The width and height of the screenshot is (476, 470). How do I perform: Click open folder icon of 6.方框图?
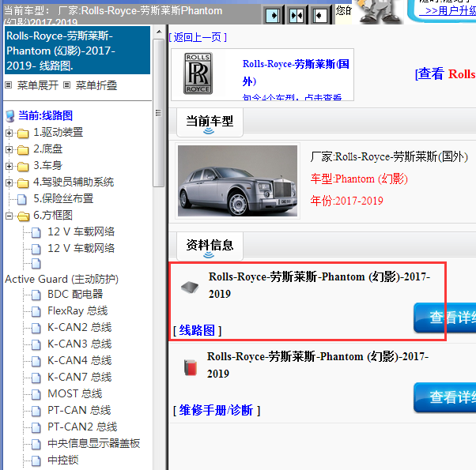coord(23,216)
